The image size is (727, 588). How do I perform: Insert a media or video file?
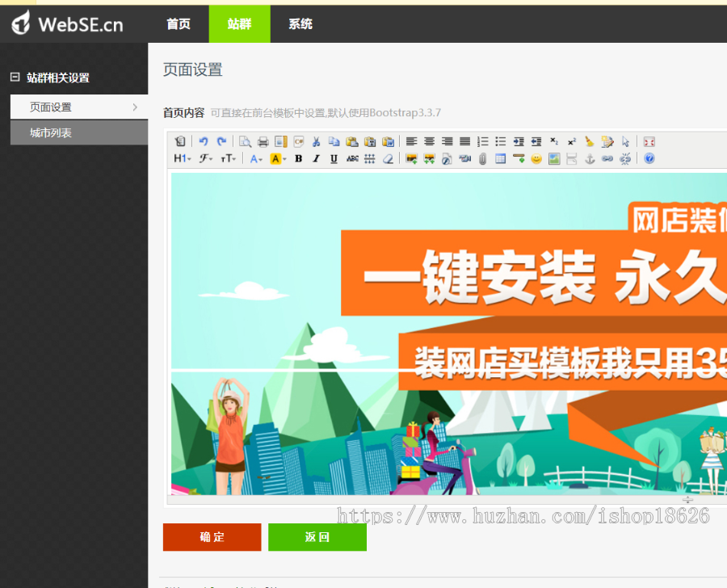[464, 158]
